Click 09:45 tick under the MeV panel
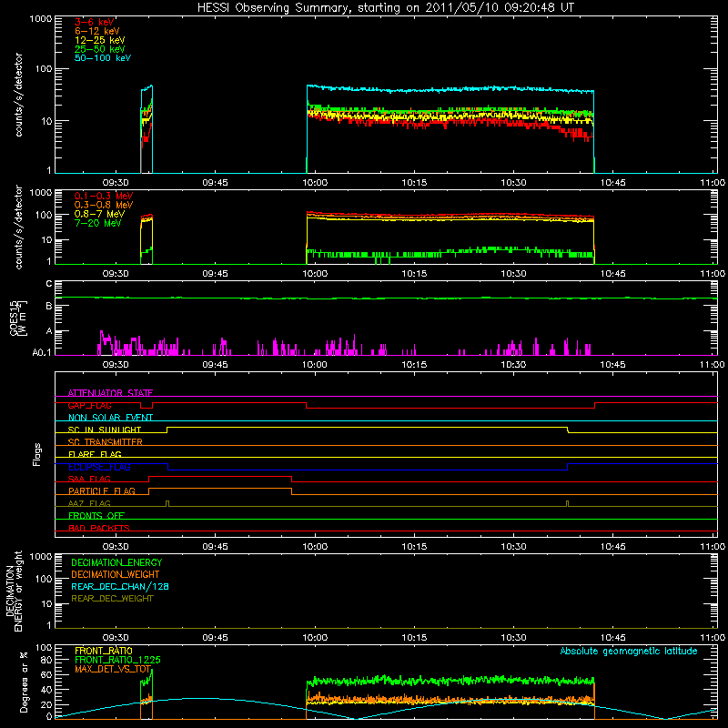The height and width of the screenshot is (728, 728). click(215, 274)
